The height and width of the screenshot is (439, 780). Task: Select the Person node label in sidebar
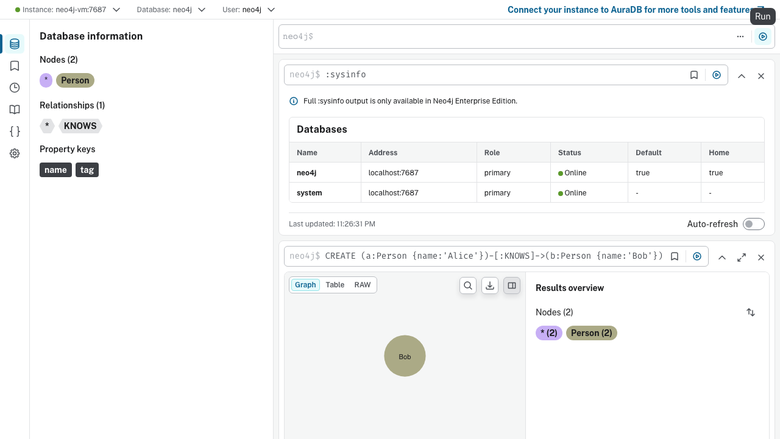[75, 80]
